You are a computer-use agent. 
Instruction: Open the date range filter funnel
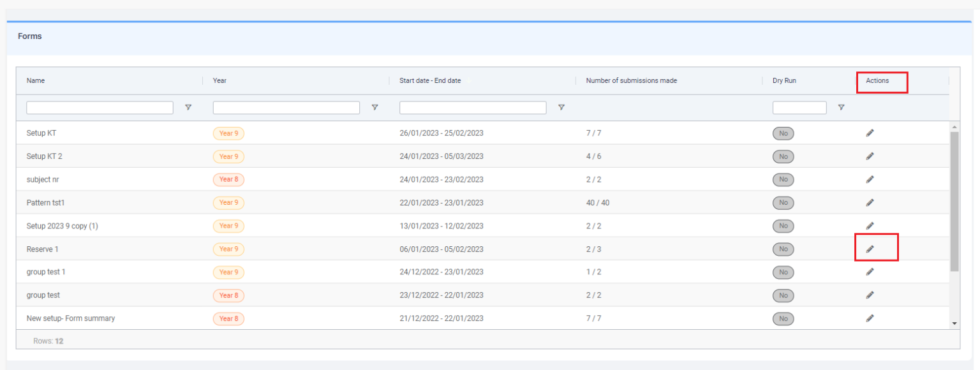point(561,108)
